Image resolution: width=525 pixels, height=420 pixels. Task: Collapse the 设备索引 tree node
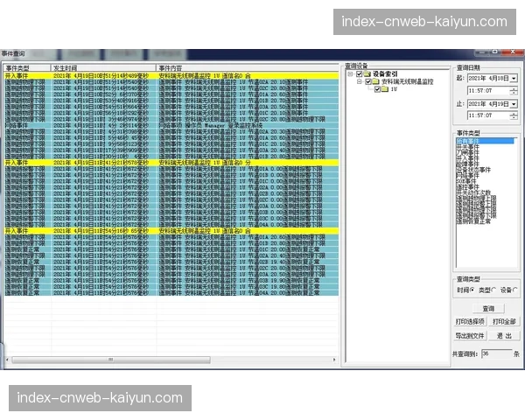coord(349,75)
